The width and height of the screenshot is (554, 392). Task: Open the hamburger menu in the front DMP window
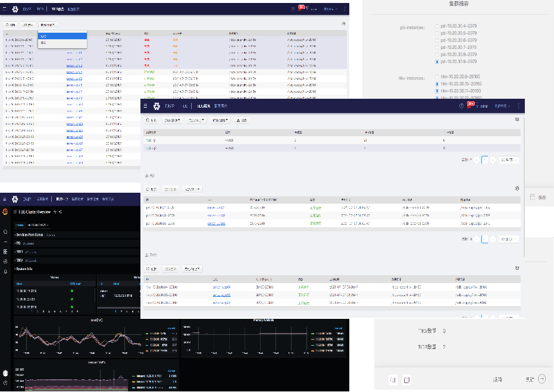(146, 106)
